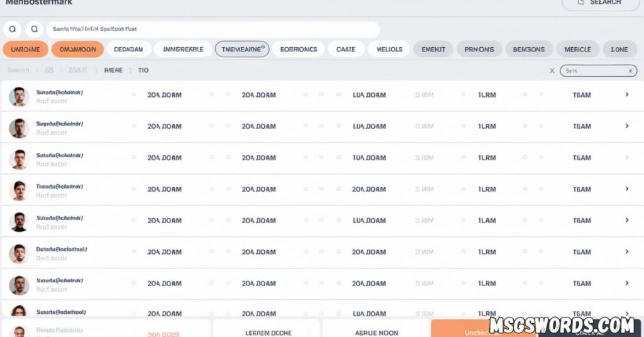Toggle the radio circle before TLRM in second row
The width and height of the screenshot is (644, 337).
[x=464, y=126]
